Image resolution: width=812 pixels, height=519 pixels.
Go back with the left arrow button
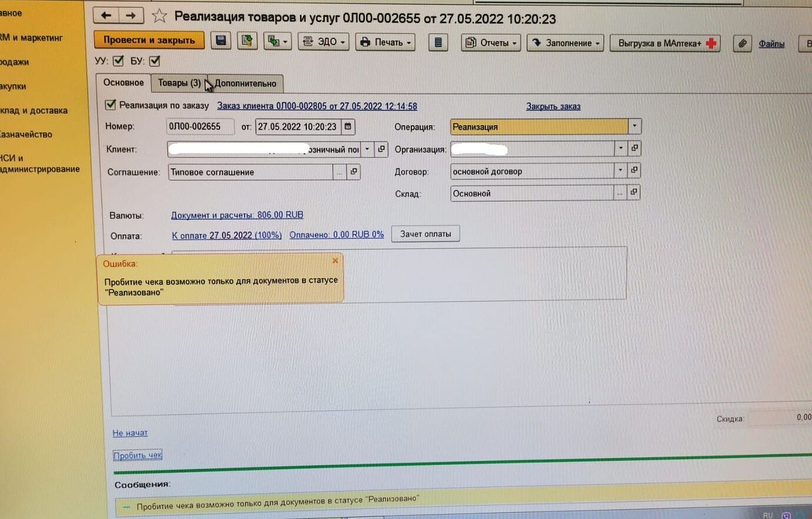[107, 16]
